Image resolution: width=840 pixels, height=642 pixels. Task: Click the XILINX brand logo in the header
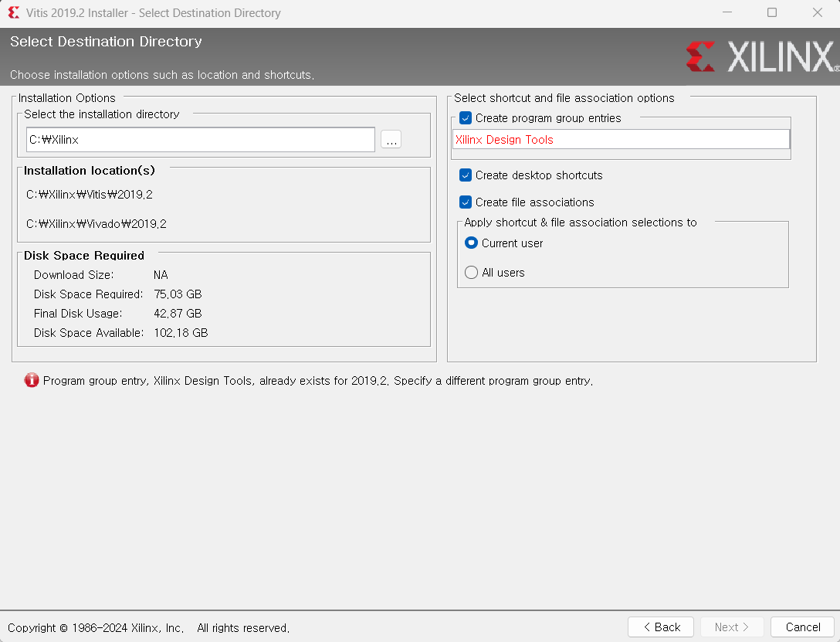762,57
